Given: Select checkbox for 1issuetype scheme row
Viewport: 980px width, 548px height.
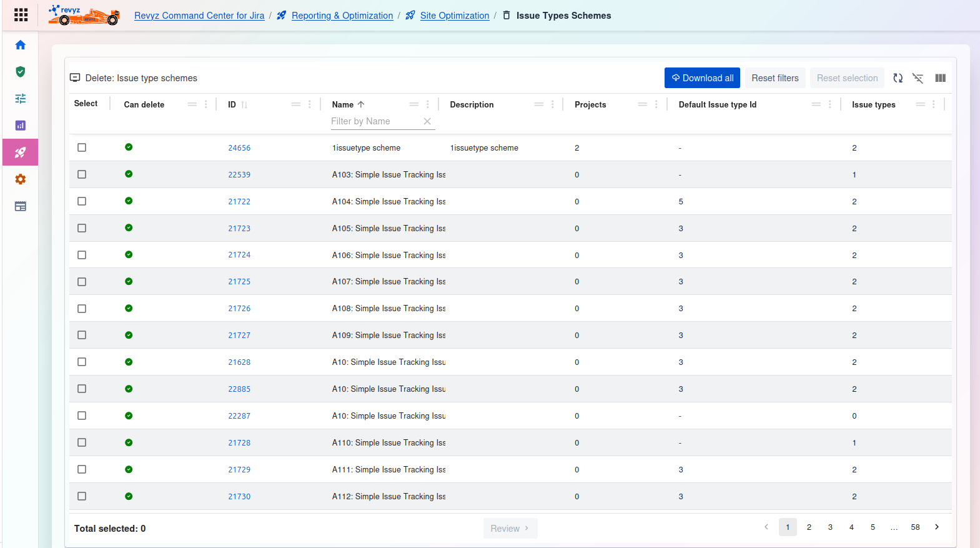Looking at the screenshot, I should coord(82,147).
